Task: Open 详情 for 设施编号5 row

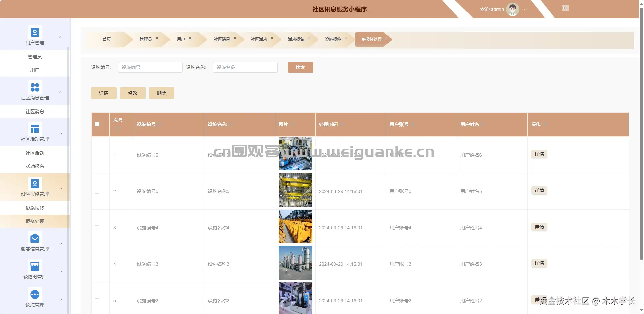Action: [x=539, y=190]
